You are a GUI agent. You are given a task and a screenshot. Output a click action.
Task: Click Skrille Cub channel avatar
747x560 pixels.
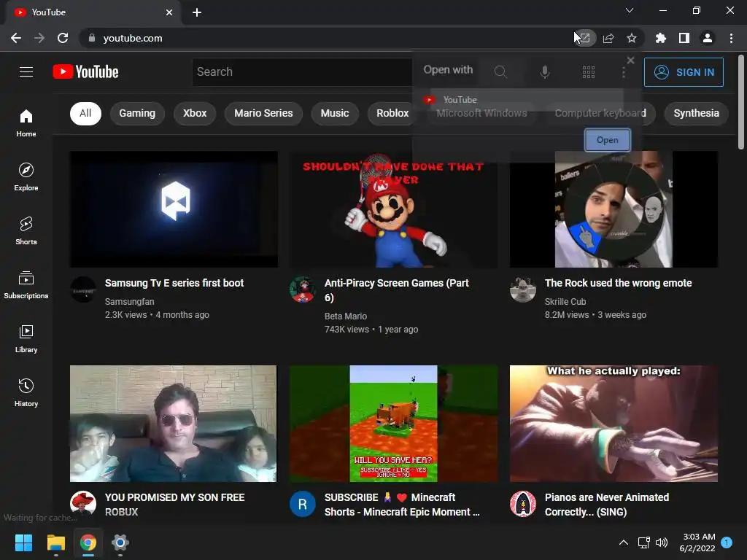click(x=522, y=289)
